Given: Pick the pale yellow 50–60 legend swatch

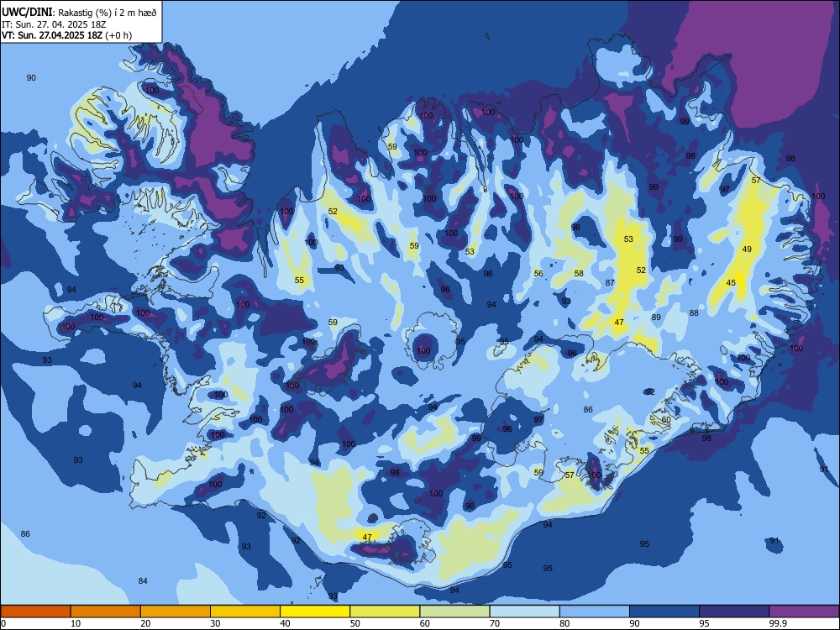Looking at the screenshot, I should tap(385, 612).
